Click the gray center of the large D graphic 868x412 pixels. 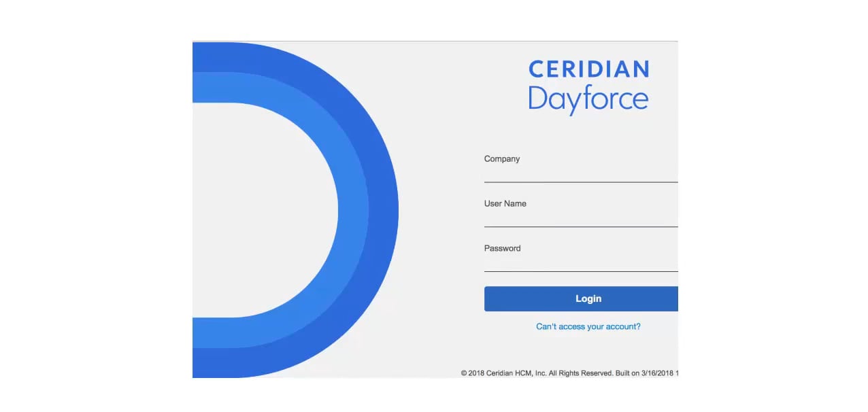tap(265, 211)
